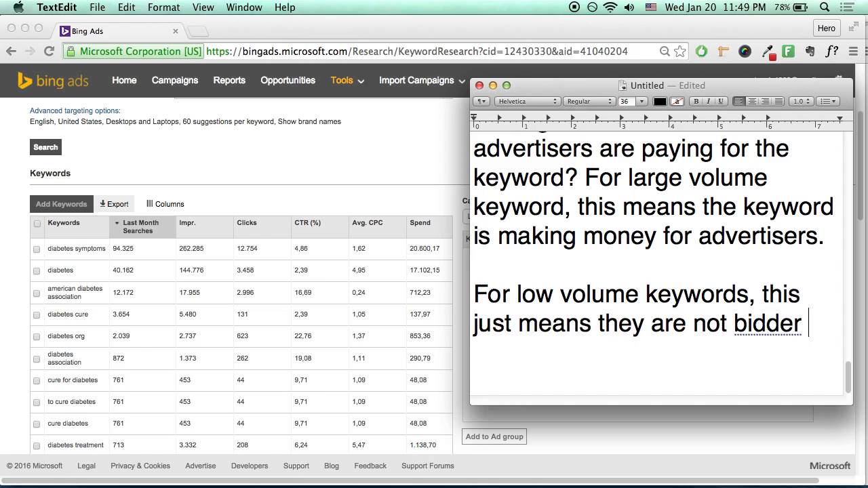Viewport: 868px width, 488px height.
Task: Click the Wi-Fi icon in menu bar
Action: [610, 7]
